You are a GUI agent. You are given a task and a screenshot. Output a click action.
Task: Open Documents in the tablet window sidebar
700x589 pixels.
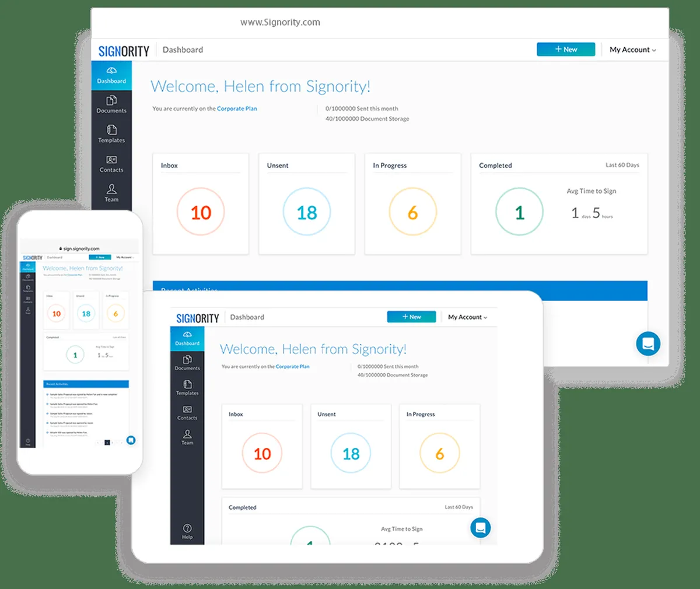[x=187, y=363]
